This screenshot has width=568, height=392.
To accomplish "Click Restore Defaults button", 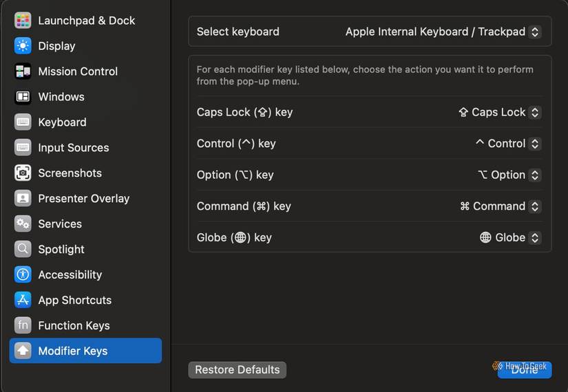I will point(238,370).
